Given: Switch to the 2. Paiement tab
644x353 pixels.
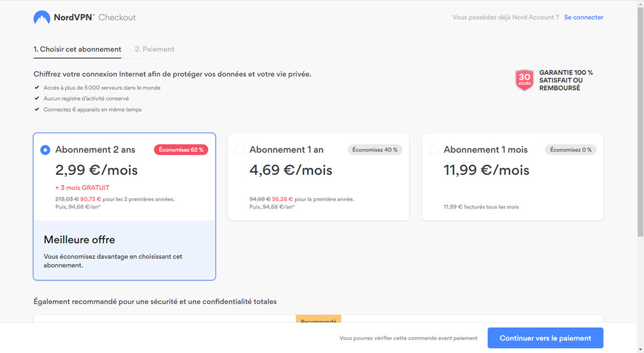Looking at the screenshot, I should click(x=155, y=49).
